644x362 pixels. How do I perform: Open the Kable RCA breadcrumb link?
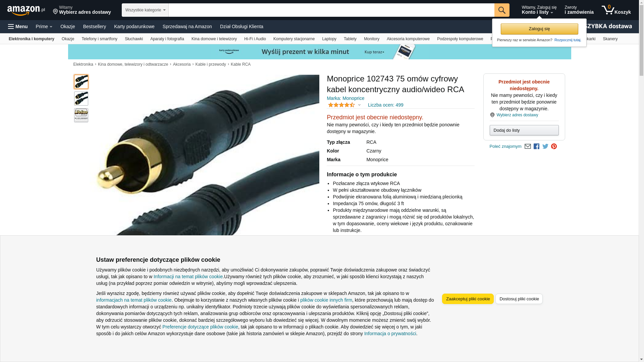click(x=240, y=64)
